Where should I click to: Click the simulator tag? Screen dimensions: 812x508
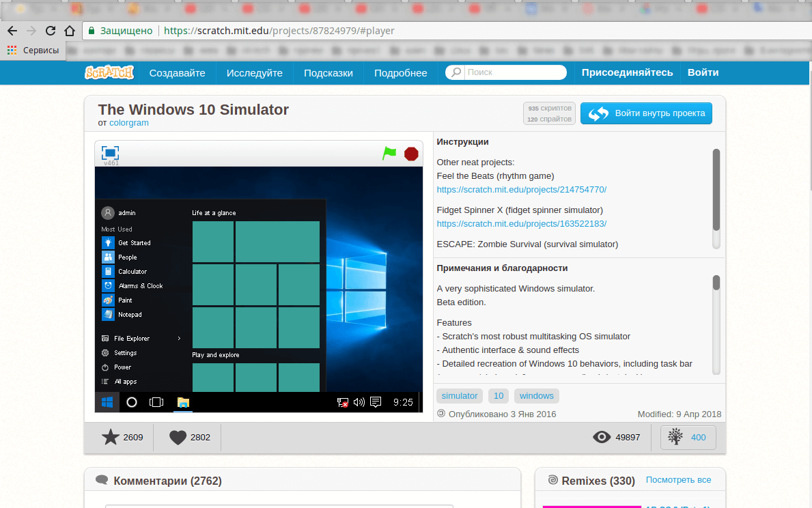460,395
